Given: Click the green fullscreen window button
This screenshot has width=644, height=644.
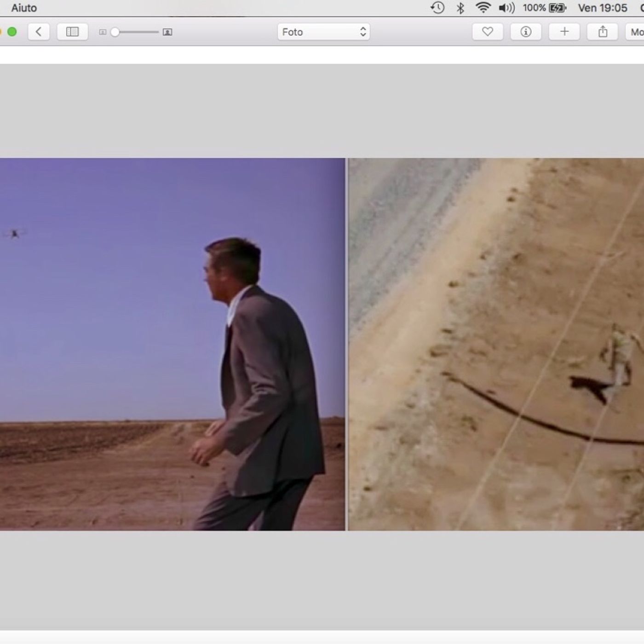Looking at the screenshot, I should 12,32.
